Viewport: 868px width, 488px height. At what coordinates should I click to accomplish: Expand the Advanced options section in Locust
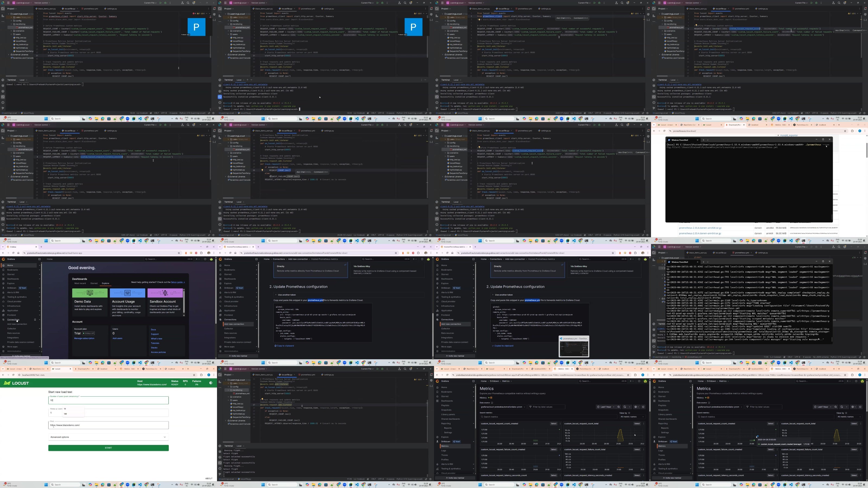point(108,437)
